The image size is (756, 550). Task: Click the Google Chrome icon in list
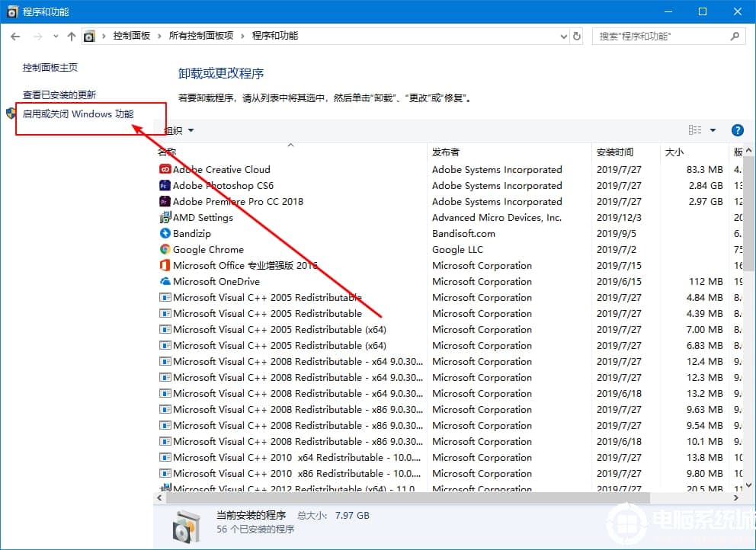[165, 249]
